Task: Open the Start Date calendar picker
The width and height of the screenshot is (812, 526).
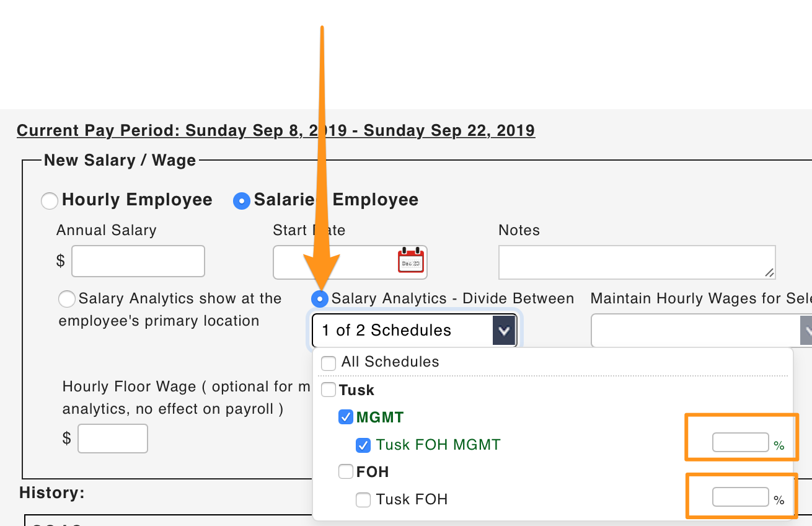Action: (x=410, y=261)
